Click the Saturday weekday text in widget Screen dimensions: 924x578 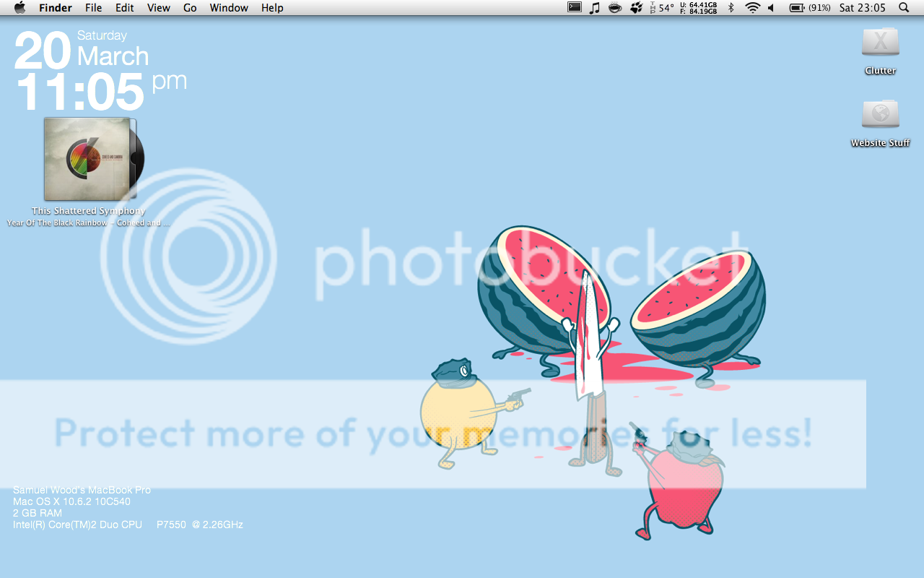click(x=102, y=35)
